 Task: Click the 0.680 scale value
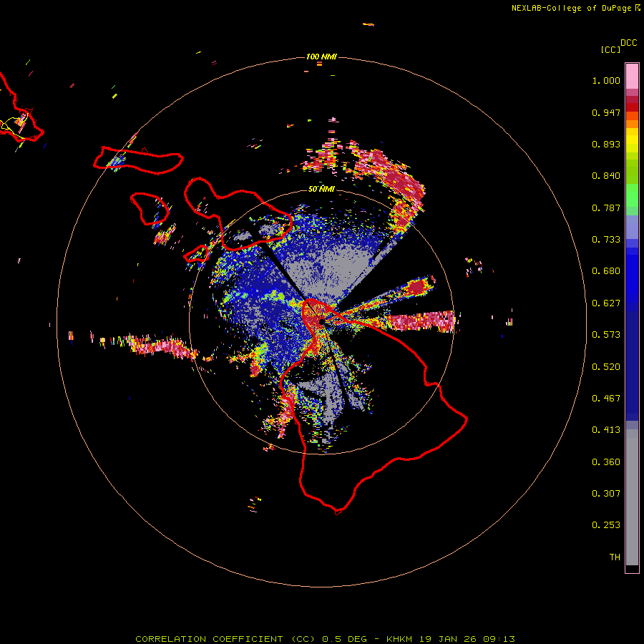pyautogui.click(x=606, y=271)
